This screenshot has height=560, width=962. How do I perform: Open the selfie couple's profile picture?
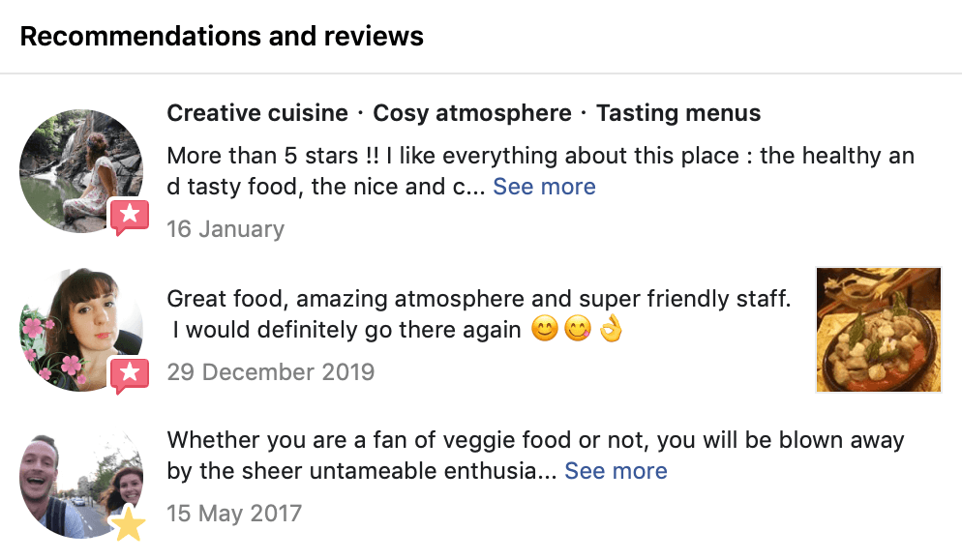click(77, 482)
